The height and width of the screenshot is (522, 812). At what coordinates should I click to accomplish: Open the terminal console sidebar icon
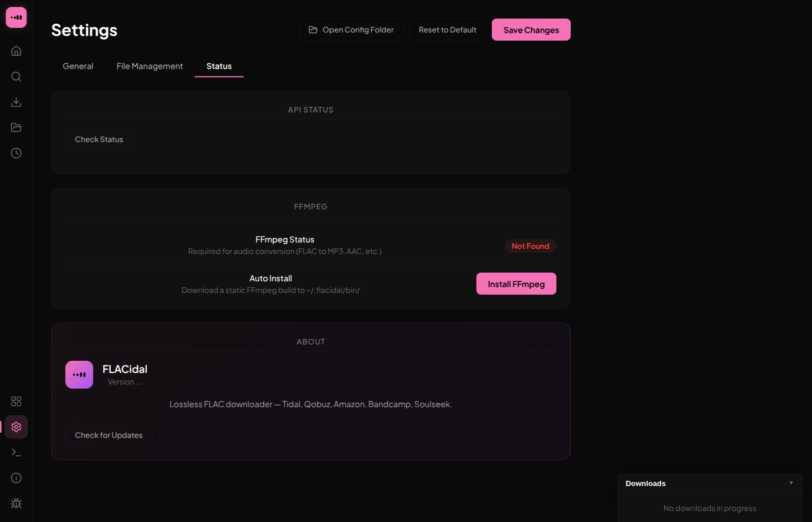[16, 452]
